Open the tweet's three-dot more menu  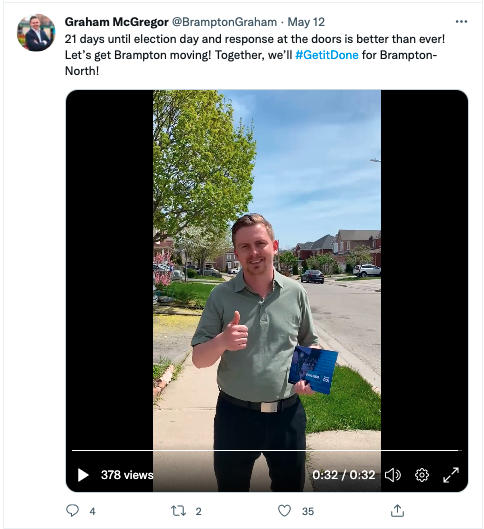(461, 22)
